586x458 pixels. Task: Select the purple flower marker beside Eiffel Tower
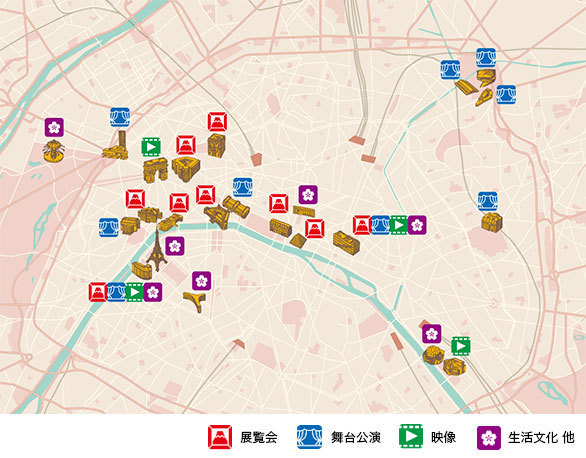click(175, 246)
